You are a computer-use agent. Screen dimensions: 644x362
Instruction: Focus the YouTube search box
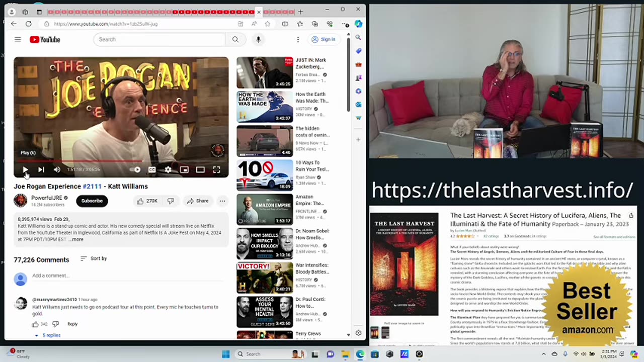(x=159, y=39)
